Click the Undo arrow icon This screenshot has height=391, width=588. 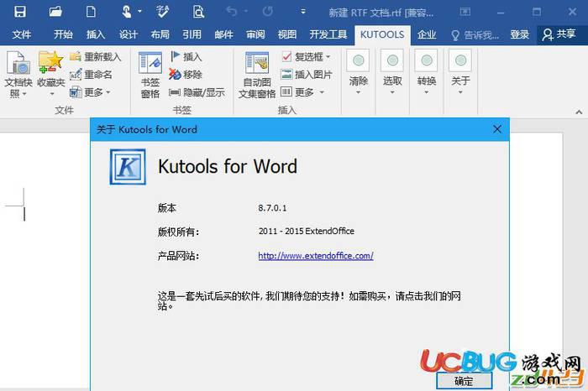click(232, 12)
